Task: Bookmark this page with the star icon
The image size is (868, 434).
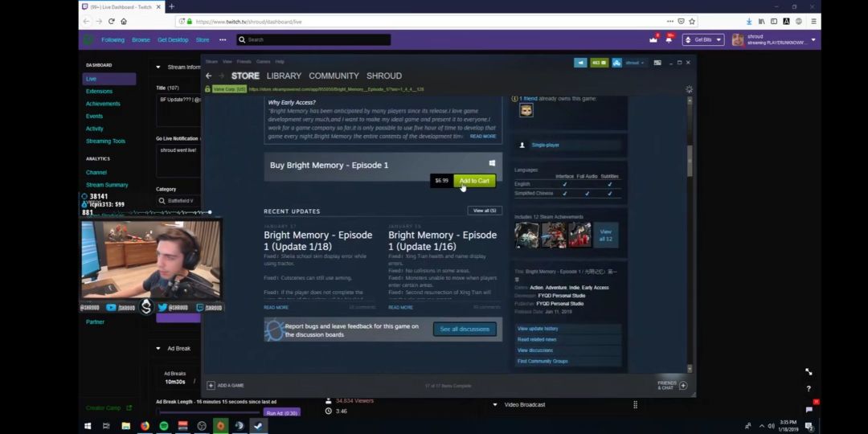Action: pyautogui.click(x=692, y=21)
